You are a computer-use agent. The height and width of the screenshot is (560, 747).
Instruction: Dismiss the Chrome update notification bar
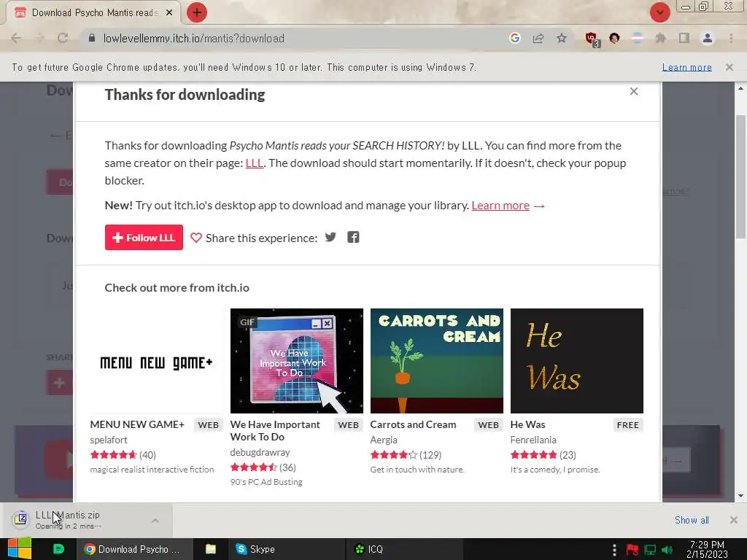coord(729,67)
